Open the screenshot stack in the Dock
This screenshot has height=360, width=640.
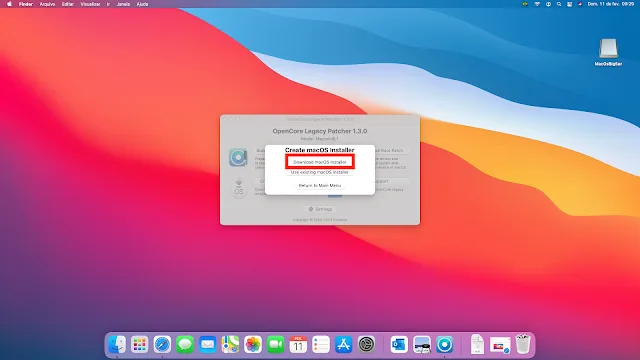point(500,345)
